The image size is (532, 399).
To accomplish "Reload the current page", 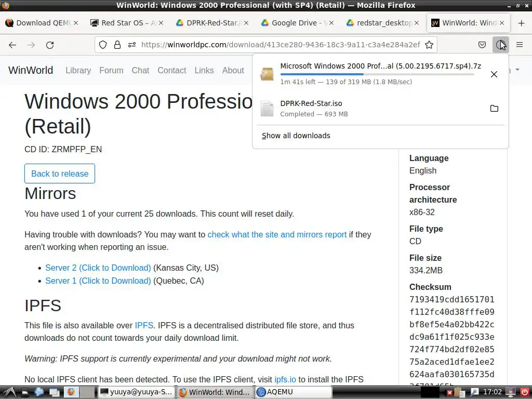I will [x=50, y=45].
